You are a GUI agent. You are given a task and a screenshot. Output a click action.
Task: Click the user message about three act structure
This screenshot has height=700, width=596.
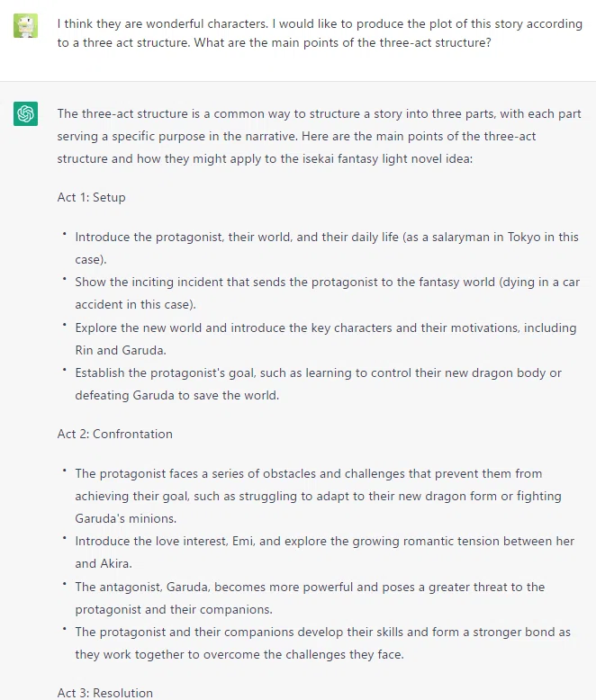320,33
